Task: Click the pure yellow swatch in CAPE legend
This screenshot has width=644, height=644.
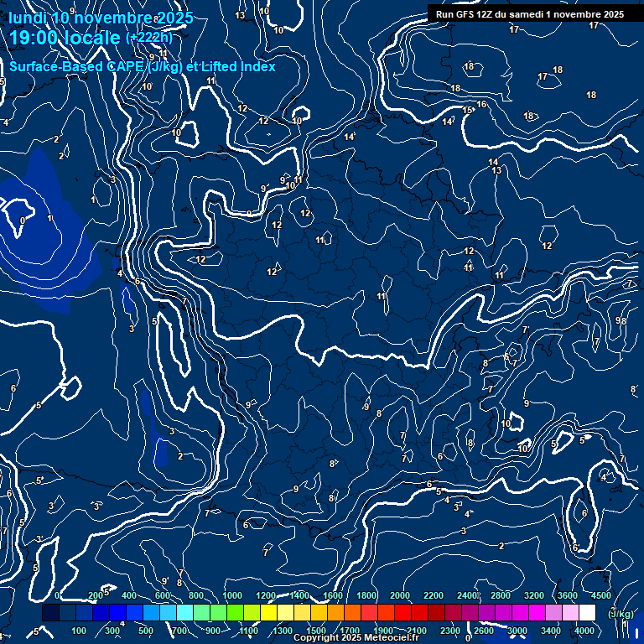Action: [x=268, y=612]
